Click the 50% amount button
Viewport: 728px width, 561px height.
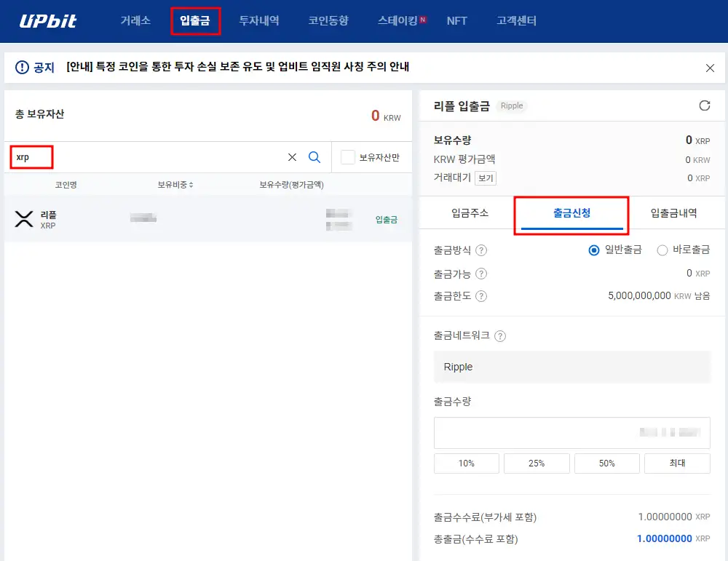607,463
